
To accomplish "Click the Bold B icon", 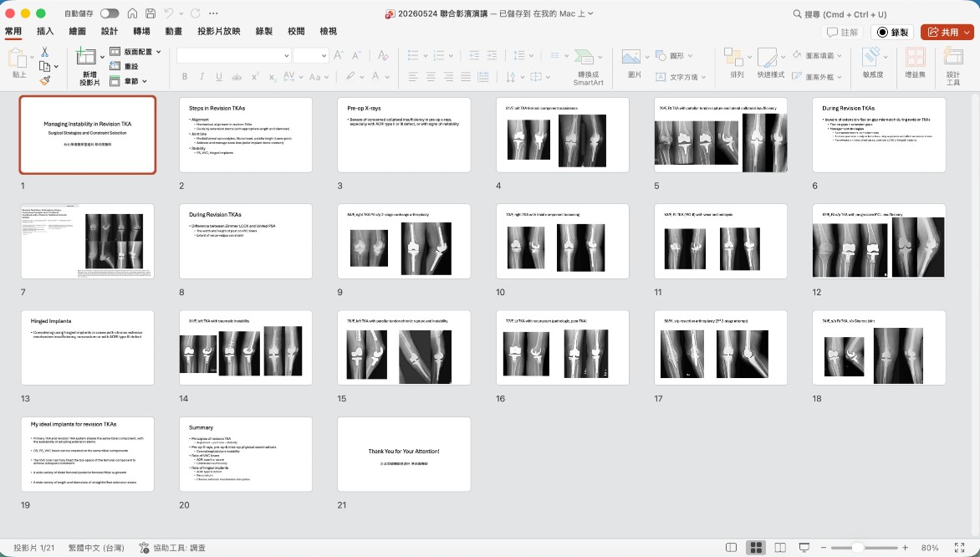I will [184, 76].
